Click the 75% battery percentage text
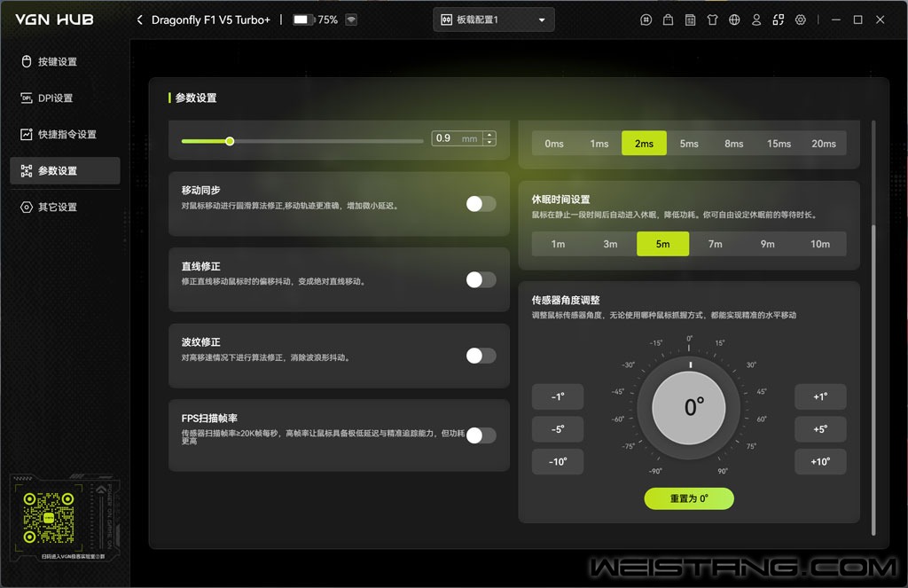The image size is (908, 588). 328,20
